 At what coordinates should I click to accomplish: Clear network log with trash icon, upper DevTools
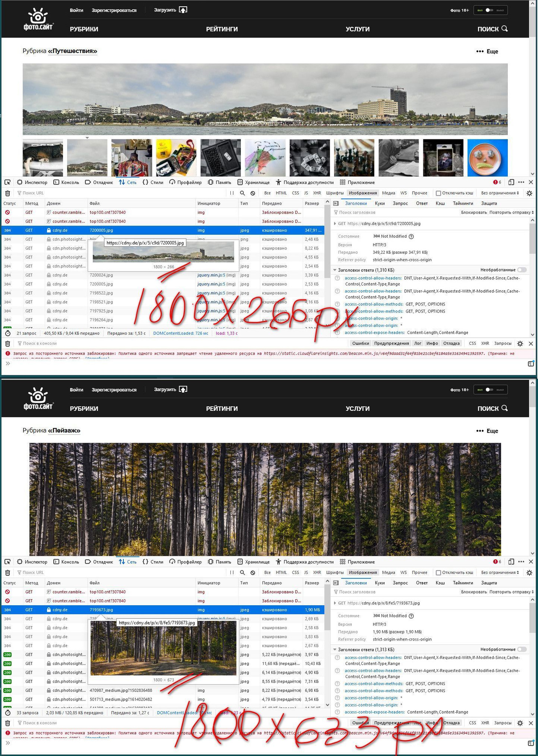click(x=8, y=193)
